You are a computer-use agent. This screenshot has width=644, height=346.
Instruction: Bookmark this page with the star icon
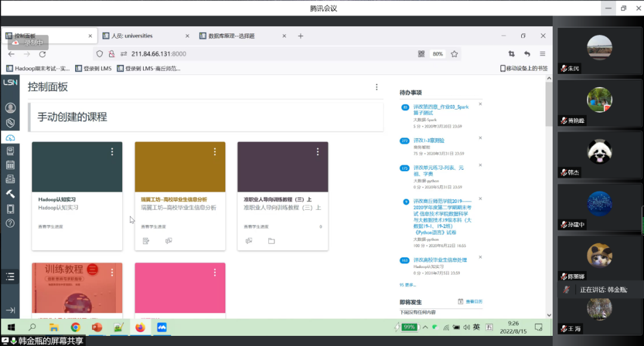coord(454,54)
